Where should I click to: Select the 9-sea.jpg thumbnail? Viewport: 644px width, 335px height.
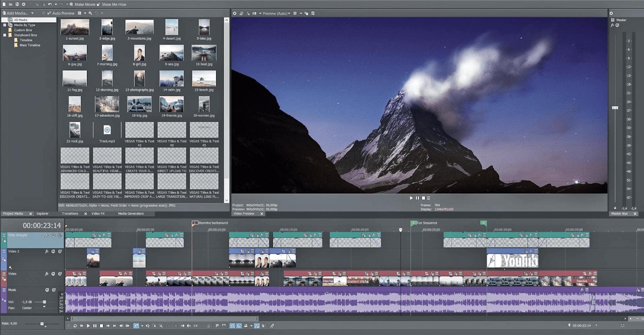pyautogui.click(x=171, y=53)
